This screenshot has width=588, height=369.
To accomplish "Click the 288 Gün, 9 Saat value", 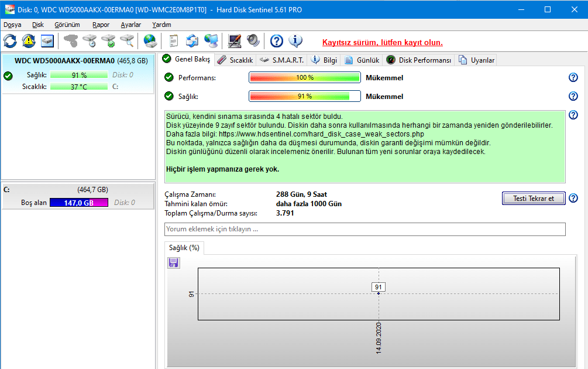I will coord(301,194).
